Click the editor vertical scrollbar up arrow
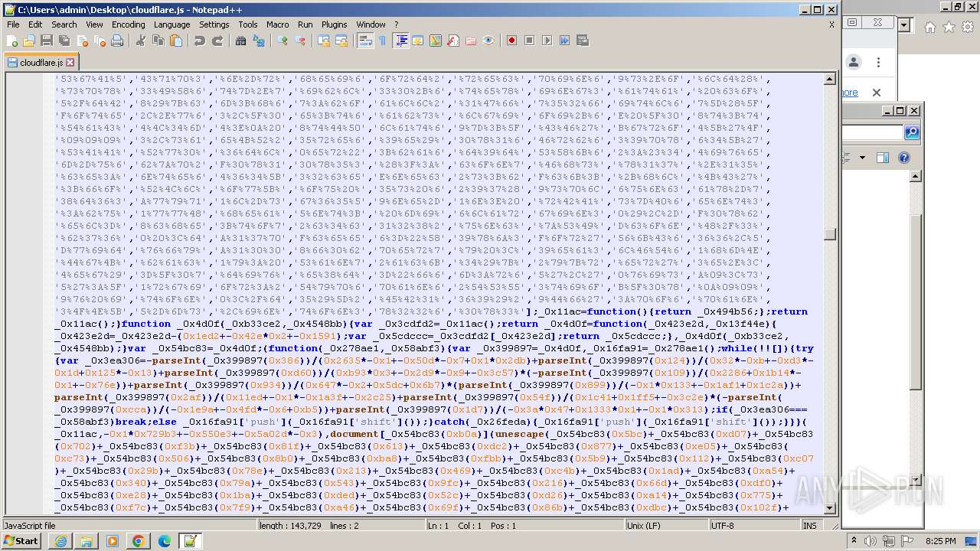This screenshot has width=980, height=551. pyautogui.click(x=830, y=79)
